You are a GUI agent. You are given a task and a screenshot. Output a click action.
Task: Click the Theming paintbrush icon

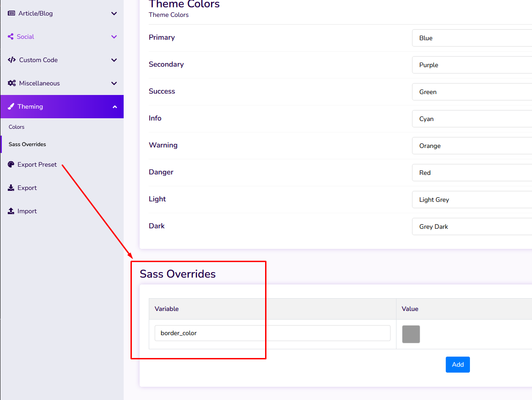point(11,106)
